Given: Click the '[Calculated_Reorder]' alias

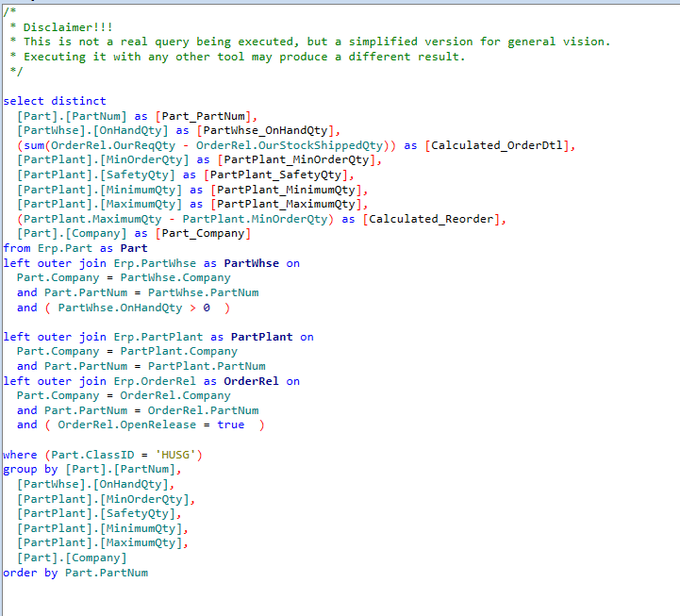Looking at the screenshot, I should coord(431,219).
